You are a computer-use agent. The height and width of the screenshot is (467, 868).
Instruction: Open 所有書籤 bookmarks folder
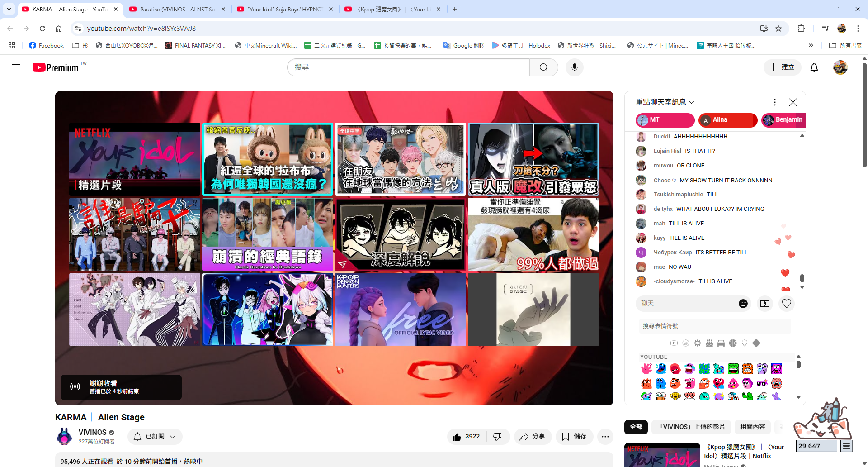pyautogui.click(x=845, y=45)
